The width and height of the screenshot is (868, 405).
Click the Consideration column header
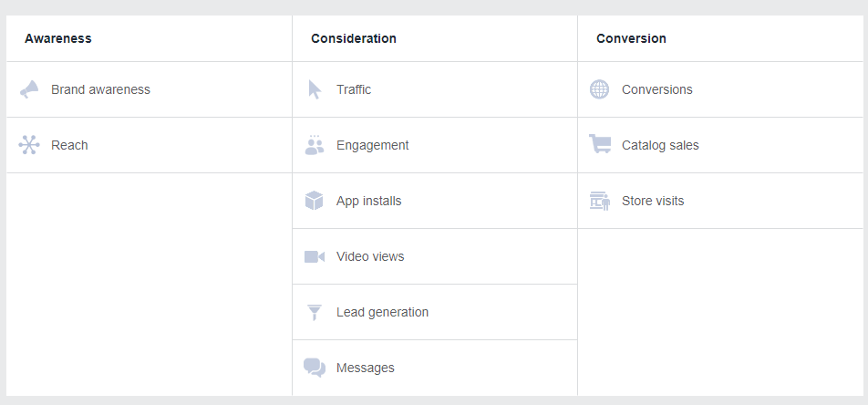click(x=354, y=38)
